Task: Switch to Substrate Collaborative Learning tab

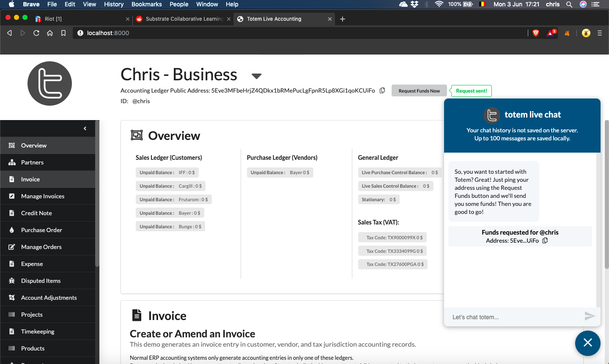Action: coord(183,19)
